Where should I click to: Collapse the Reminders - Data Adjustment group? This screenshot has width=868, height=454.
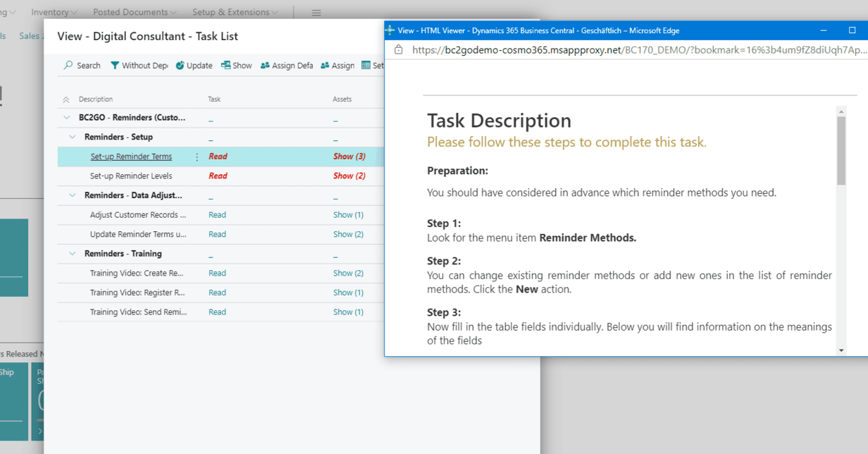73,195
